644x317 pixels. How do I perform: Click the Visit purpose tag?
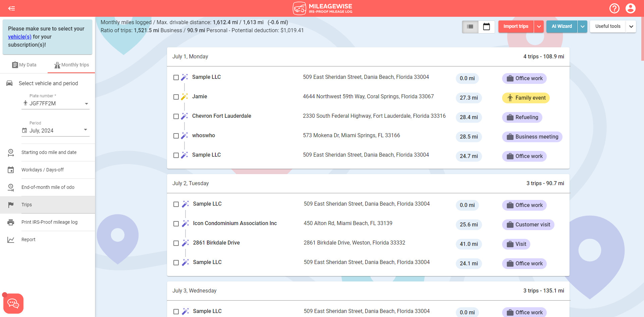(516, 244)
